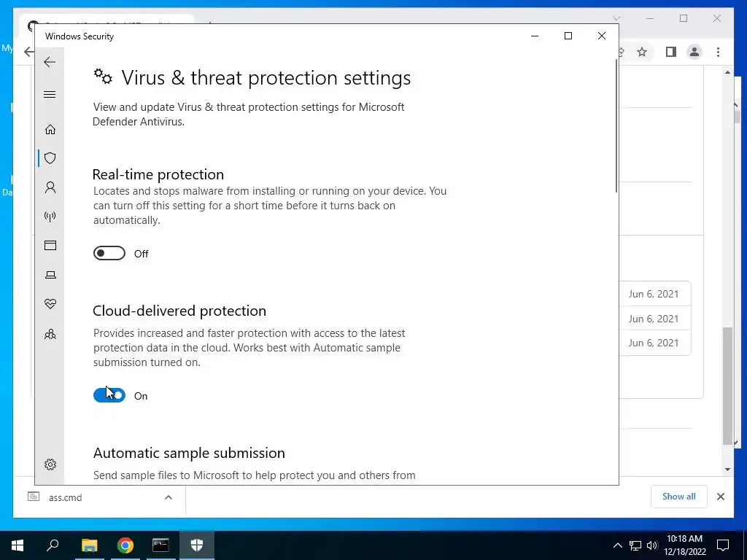Open the Chrome profile avatar menu

694,52
